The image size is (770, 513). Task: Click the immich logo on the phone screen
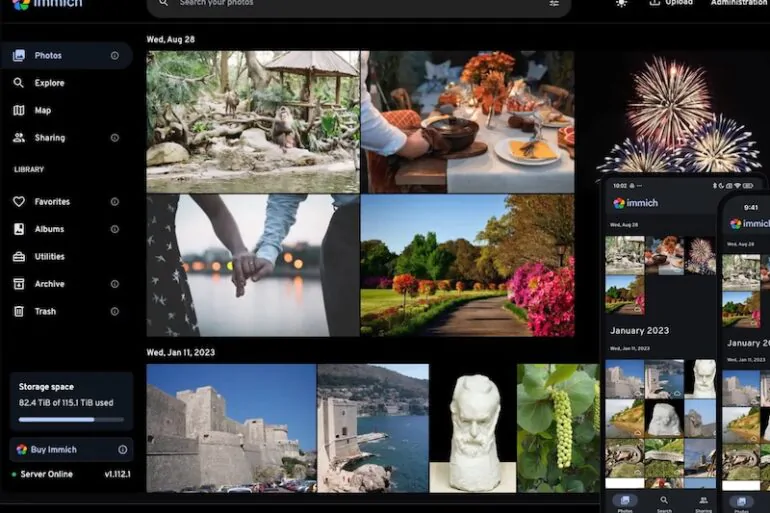(x=635, y=203)
